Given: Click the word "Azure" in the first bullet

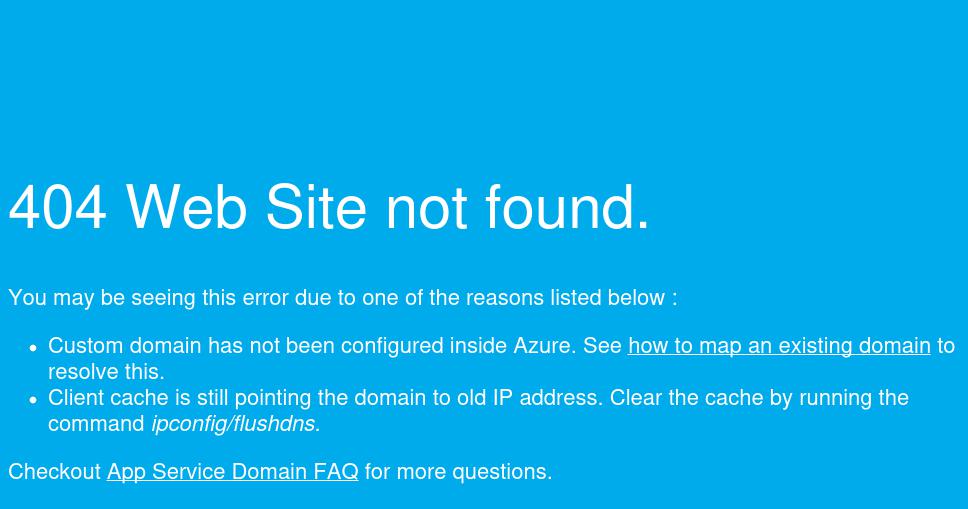Looking at the screenshot, I should tap(541, 346).
